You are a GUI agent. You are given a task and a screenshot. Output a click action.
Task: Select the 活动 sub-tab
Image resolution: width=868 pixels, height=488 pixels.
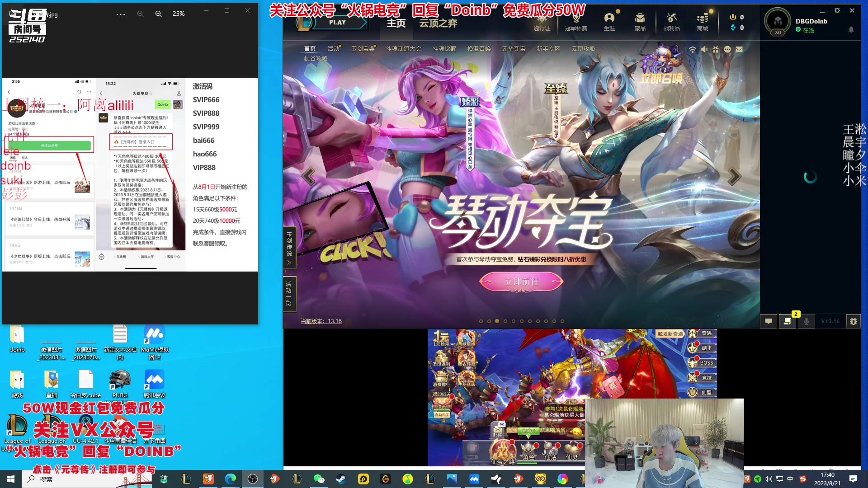[334, 48]
